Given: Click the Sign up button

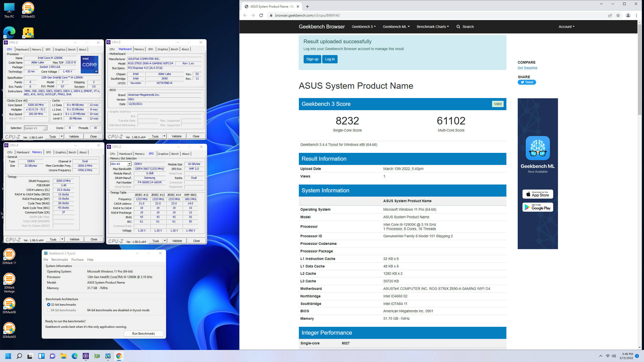Looking at the screenshot, I should pos(312,59).
